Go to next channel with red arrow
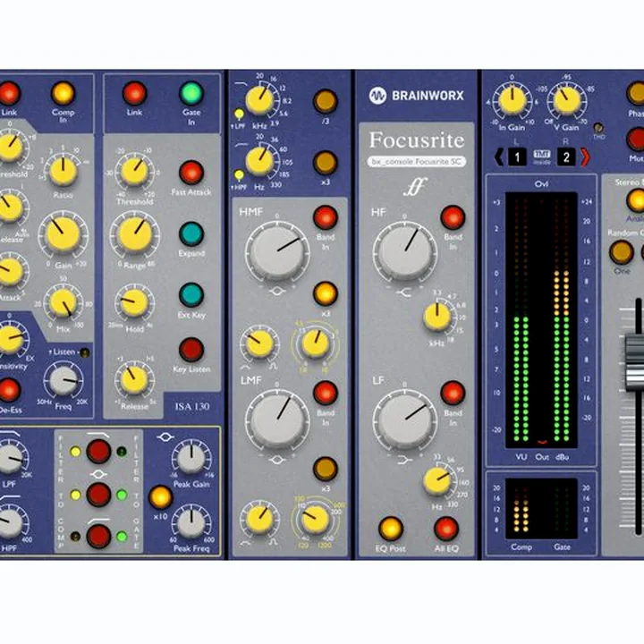Screen dimensions: 644x644 tap(585, 157)
